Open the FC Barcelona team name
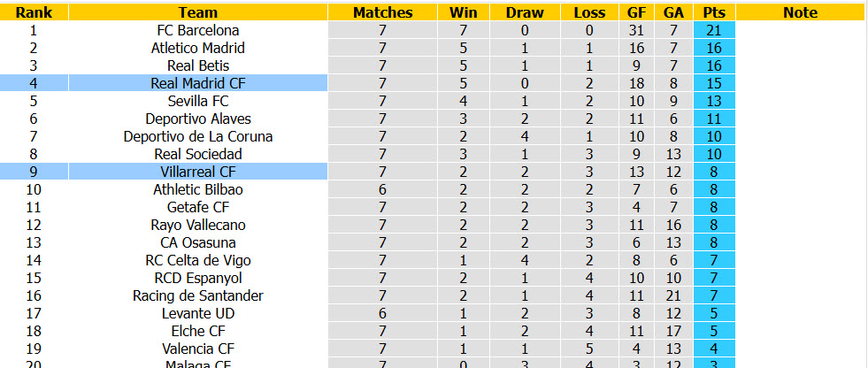The height and width of the screenshot is (368, 868). [x=198, y=30]
